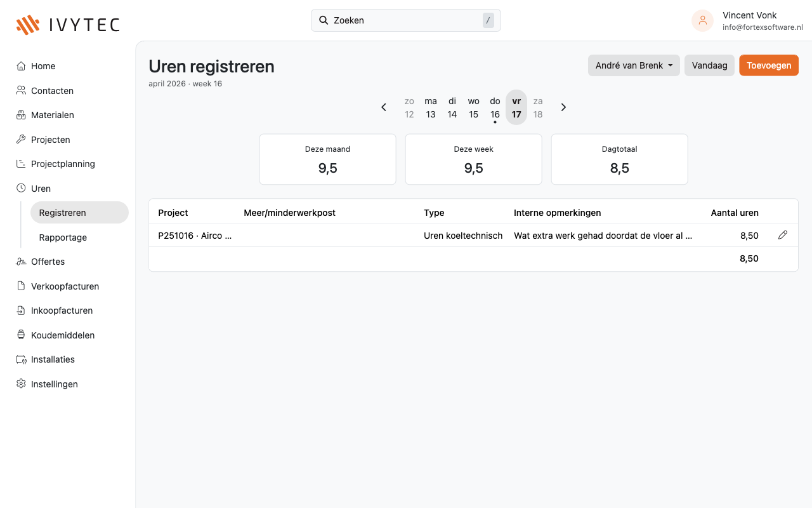Image resolution: width=812 pixels, height=508 pixels.
Task: Open the Verkoopfacturen section icon
Action: (21, 286)
